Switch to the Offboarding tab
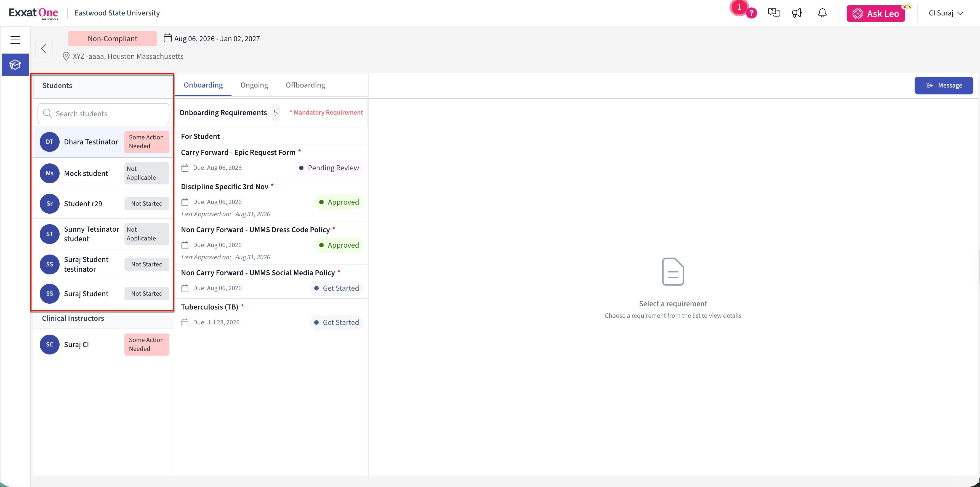 click(x=305, y=85)
